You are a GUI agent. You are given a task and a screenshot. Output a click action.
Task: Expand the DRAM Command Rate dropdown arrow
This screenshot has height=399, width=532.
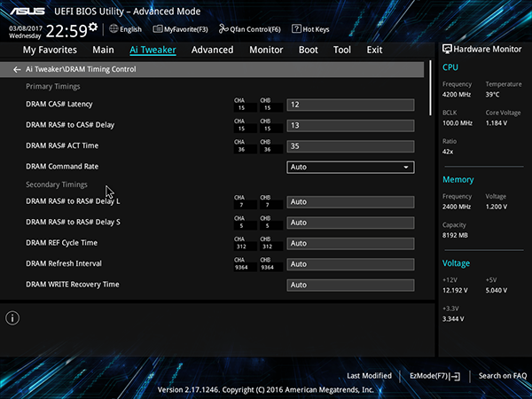point(406,168)
